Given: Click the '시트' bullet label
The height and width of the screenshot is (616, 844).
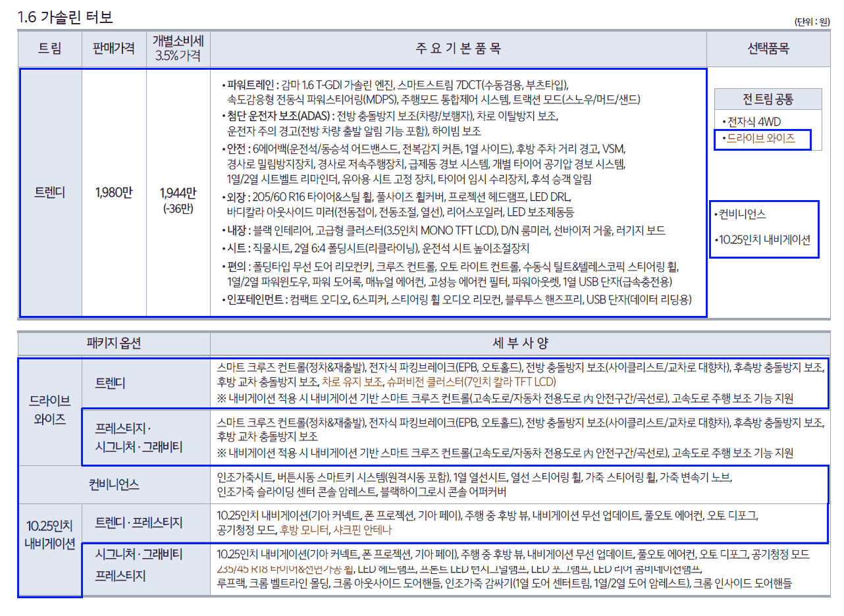Looking at the screenshot, I should tap(237, 249).
